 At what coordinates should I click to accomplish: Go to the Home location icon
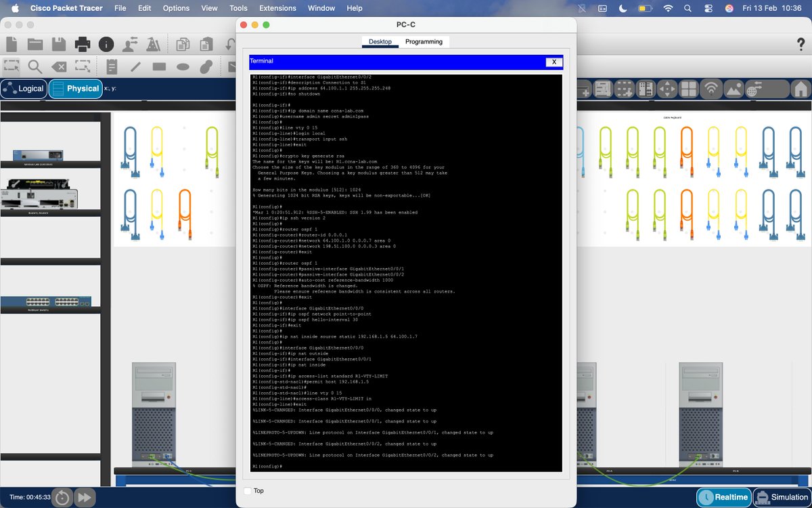800,89
